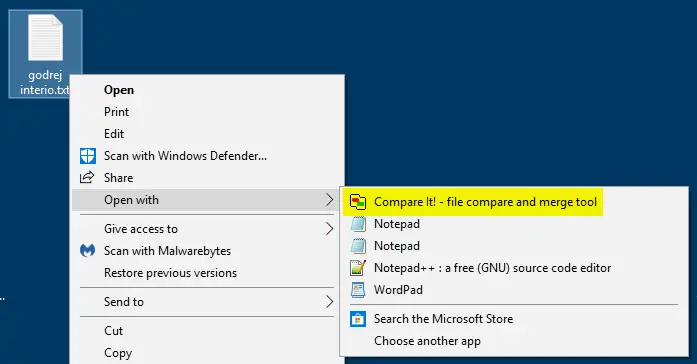The image size is (697, 364).
Task: Open with Notepad++ source code editor
Action: point(514,268)
